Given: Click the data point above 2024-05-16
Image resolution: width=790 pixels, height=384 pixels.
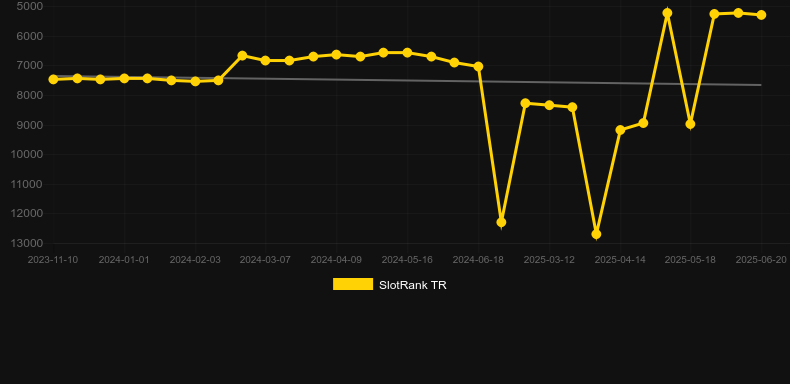Looking at the screenshot, I should pos(407,52).
